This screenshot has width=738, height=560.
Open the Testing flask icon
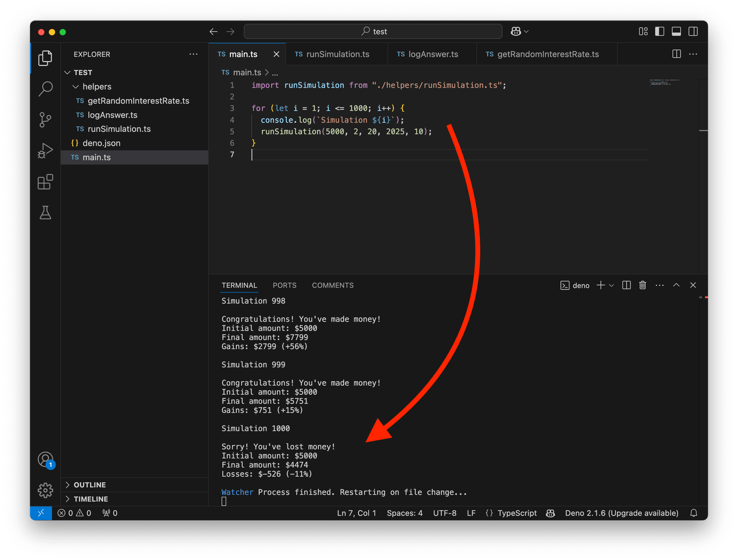45,212
